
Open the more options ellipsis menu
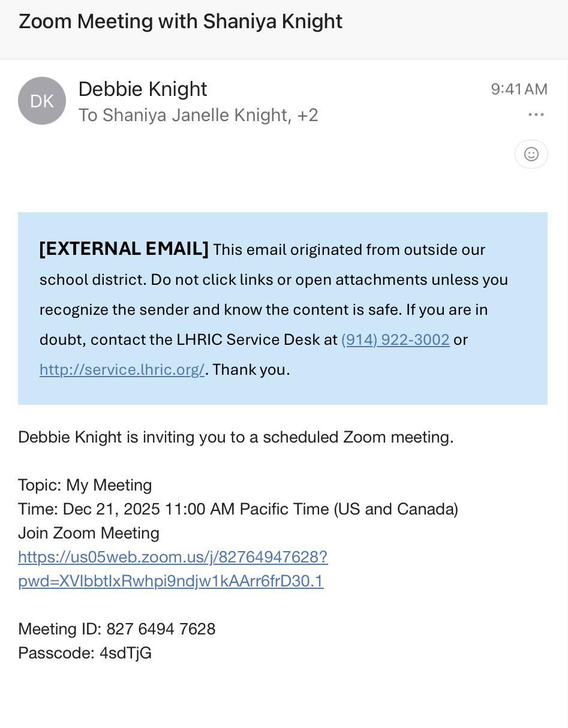[536, 115]
